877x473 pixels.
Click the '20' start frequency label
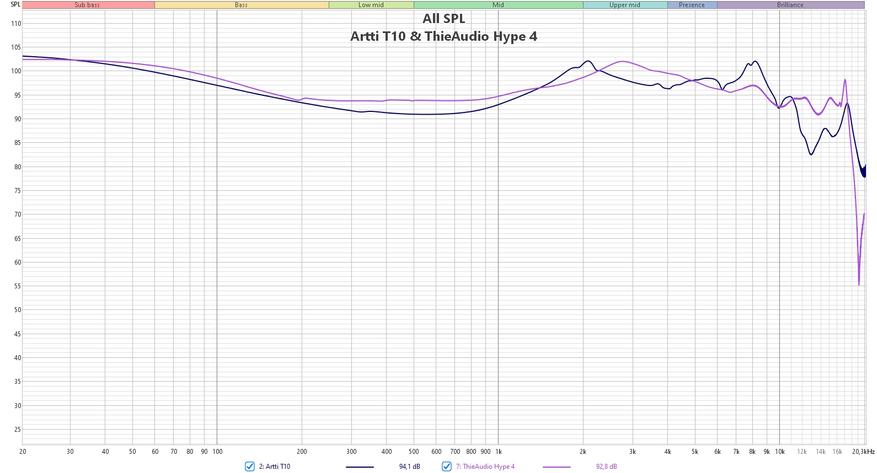coord(22,451)
